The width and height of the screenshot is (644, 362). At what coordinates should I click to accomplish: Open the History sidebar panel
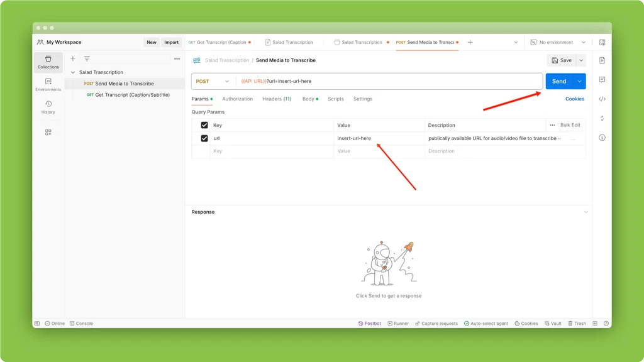pyautogui.click(x=48, y=107)
